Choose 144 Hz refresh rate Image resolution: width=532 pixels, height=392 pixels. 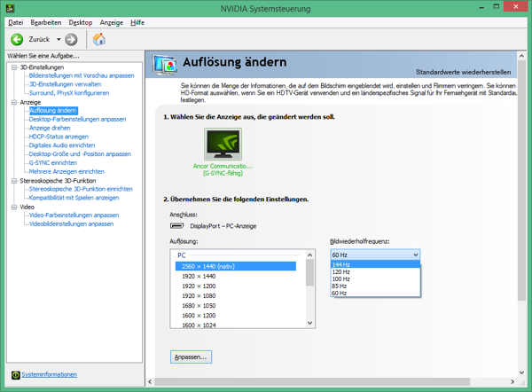pyautogui.click(x=375, y=264)
